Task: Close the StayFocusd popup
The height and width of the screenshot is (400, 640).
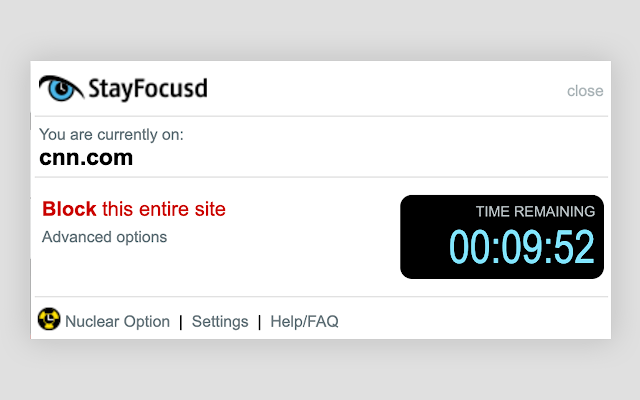Action: [x=585, y=91]
